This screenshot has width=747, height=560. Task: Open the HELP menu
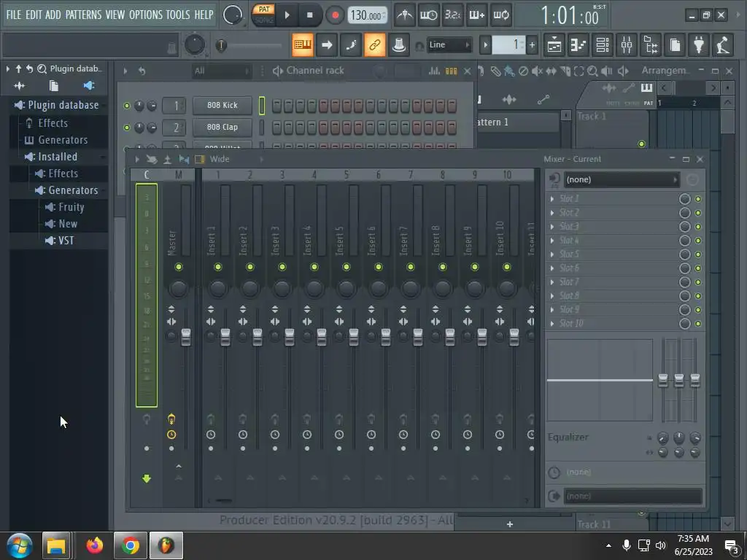(204, 15)
